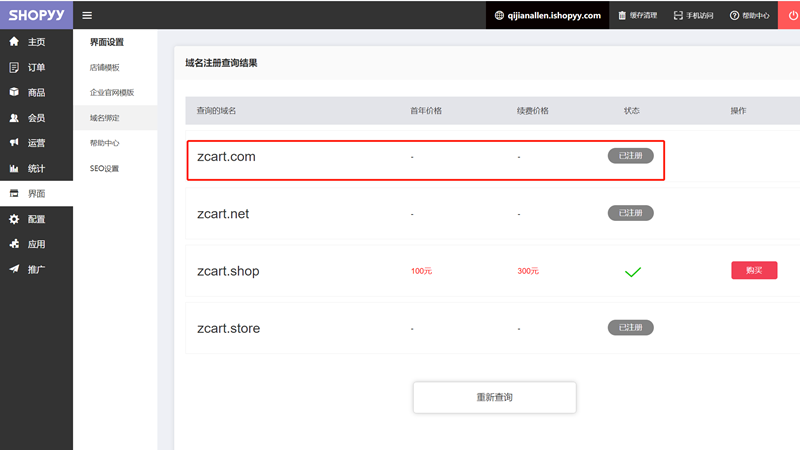Click the red power logout icon
The image size is (800, 450).
787,15
